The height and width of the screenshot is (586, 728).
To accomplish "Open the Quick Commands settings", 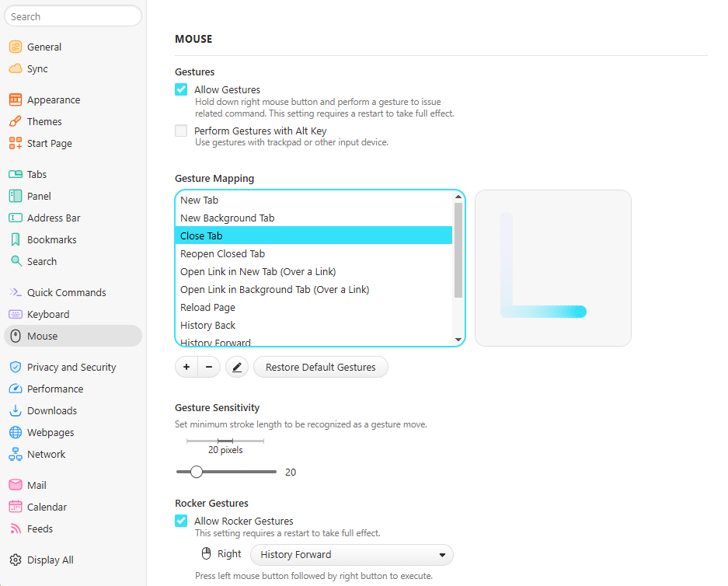I will pos(66,292).
